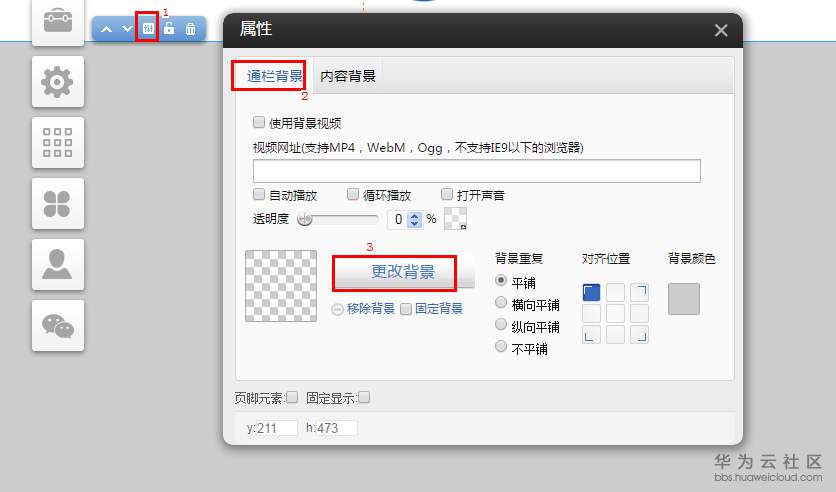Select the 横向平铺 radio option

(501, 302)
